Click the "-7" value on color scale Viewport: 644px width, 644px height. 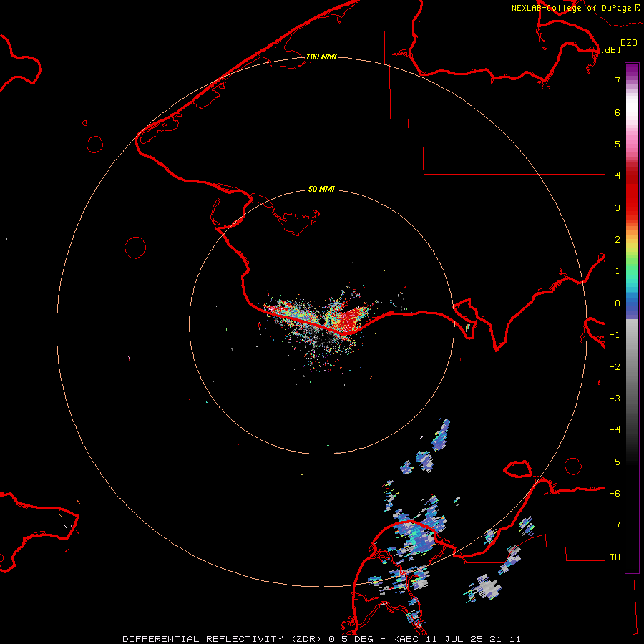615,525
